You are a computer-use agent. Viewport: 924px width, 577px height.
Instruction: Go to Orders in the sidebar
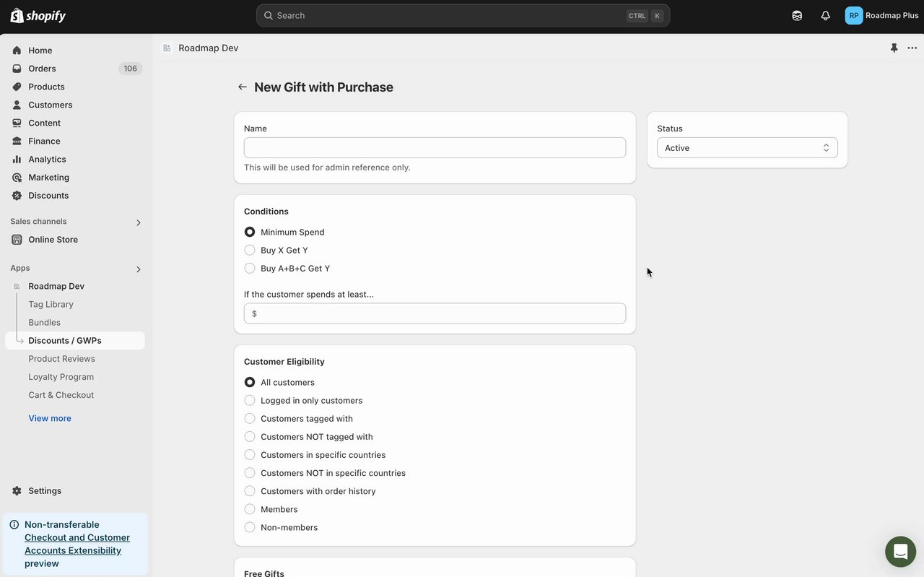click(x=42, y=69)
